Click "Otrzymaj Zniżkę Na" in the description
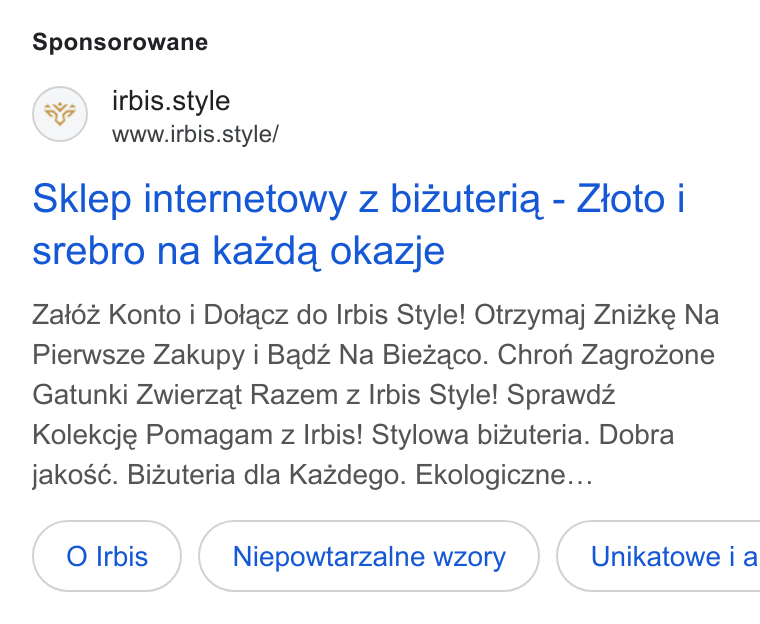 click(596, 315)
